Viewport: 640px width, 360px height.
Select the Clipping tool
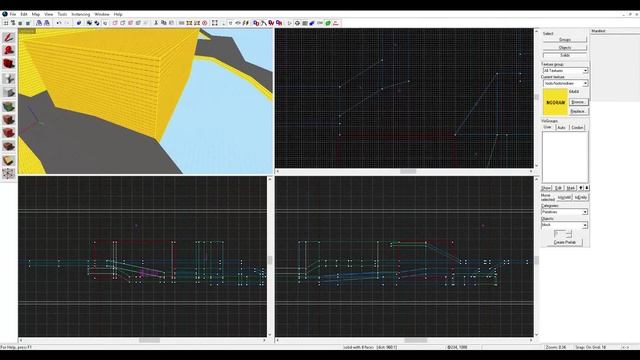[9, 160]
